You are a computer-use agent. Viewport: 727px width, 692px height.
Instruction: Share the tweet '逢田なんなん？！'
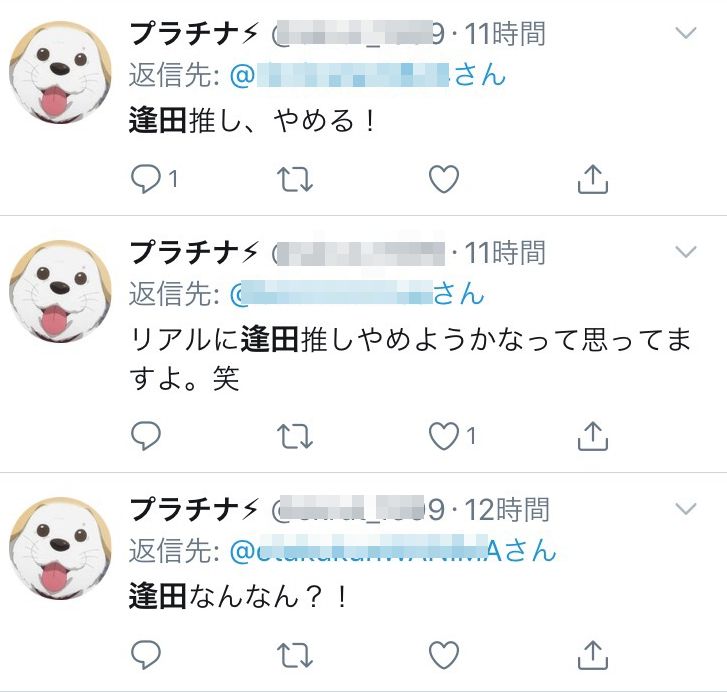coord(593,655)
